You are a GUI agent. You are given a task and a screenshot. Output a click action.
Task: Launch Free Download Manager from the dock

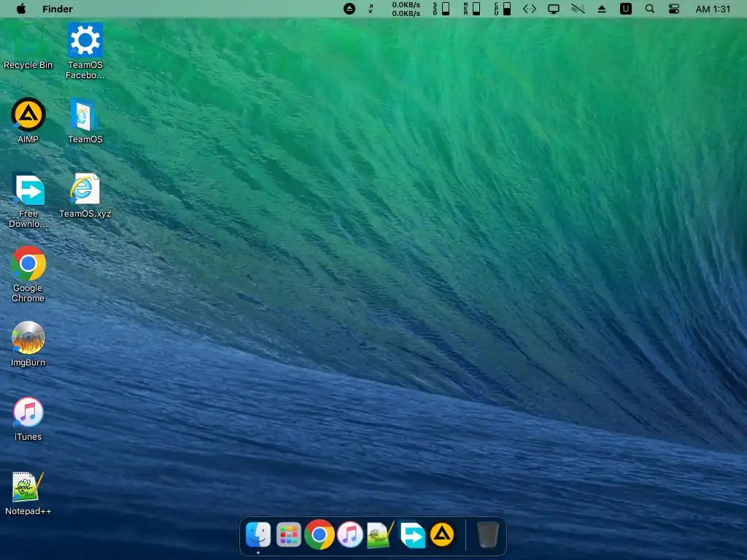pos(412,534)
